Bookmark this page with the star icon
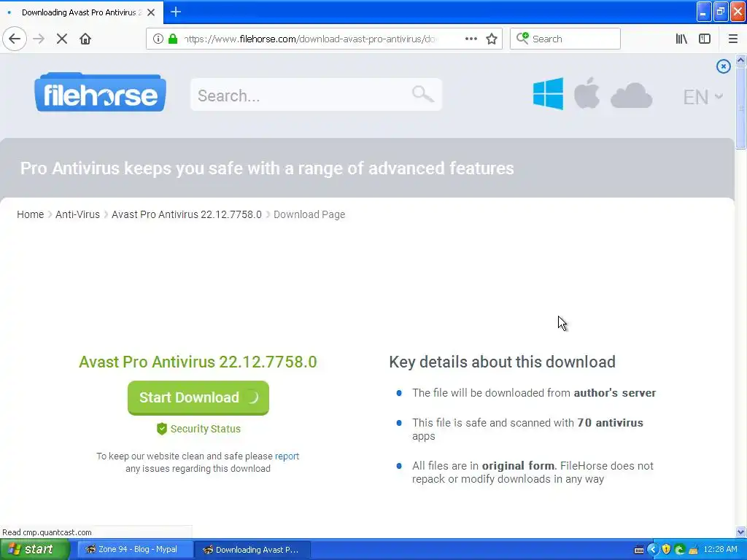This screenshot has width=747, height=560. [x=492, y=39]
